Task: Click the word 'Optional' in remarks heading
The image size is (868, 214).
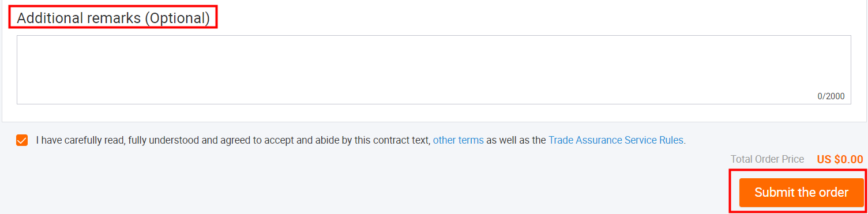Action: pyautogui.click(x=177, y=18)
